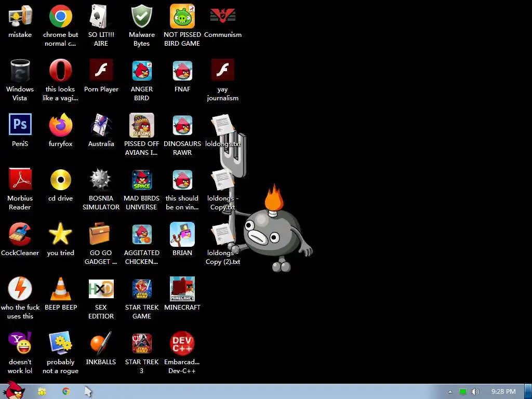
Task: Show hidden system tray icons arrow
Action: pyautogui.click(x=450, y=392)
